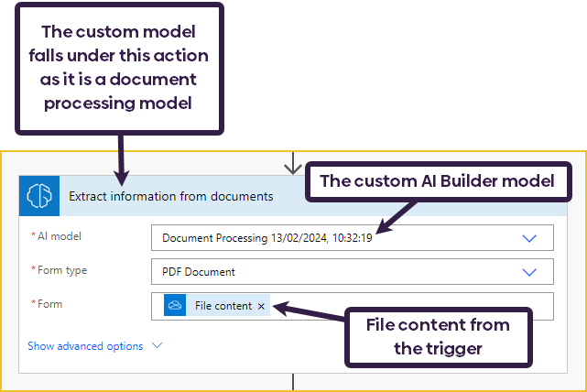The image size is (587, 392).
Task: Click the Form label
Action: click(49, 304)
